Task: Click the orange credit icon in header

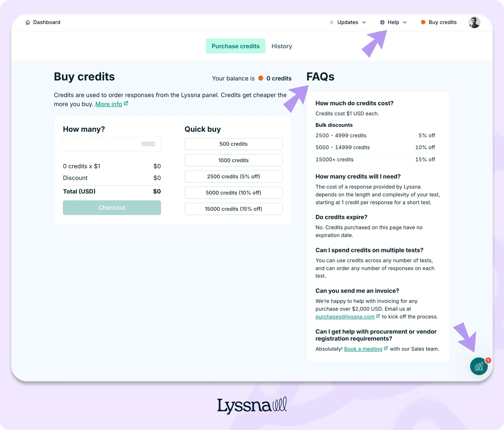Action: pos(423,22)
